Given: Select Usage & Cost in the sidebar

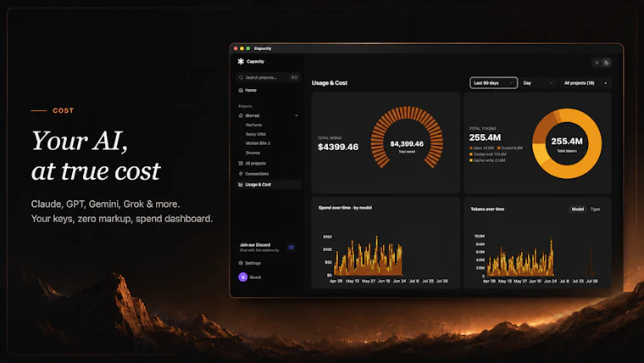Looking at the screenshot, I should pos(269,185).
